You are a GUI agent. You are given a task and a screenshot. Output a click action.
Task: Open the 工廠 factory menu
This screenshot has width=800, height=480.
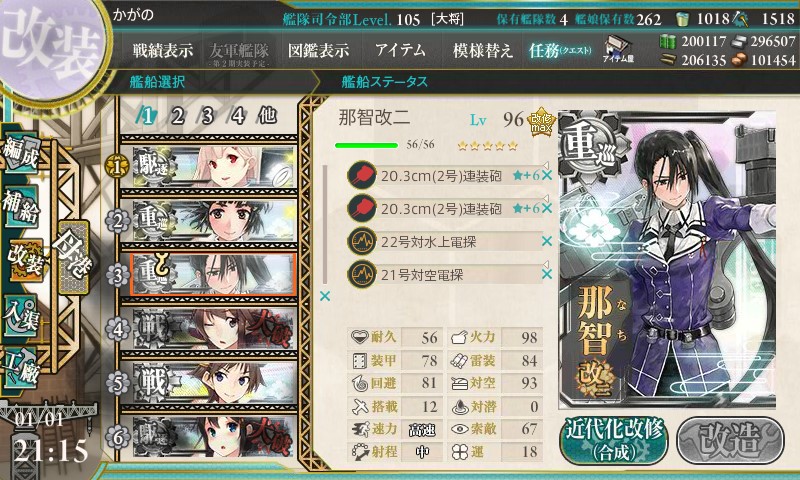pyautogui.click(x=21, y=367)
